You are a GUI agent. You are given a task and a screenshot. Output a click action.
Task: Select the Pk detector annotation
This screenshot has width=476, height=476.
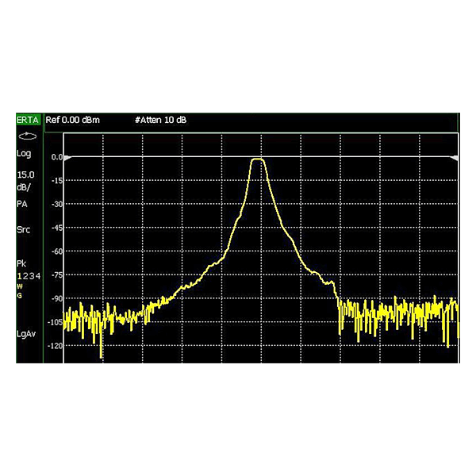(21, 263)
